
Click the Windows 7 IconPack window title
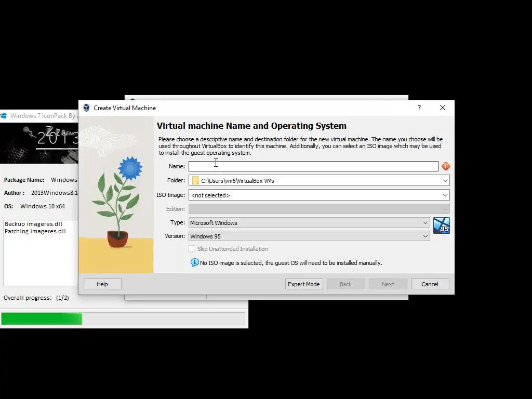tap(44, 116)
